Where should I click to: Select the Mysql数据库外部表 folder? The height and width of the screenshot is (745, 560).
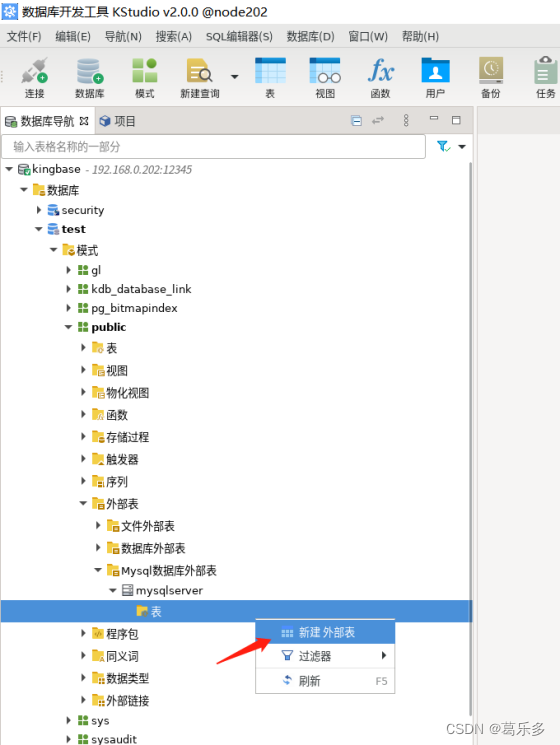pyautogui.click(x=161, y=570)
